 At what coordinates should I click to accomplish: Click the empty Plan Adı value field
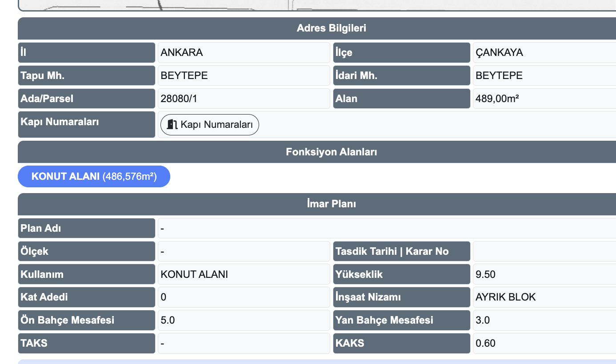(387, 228)
